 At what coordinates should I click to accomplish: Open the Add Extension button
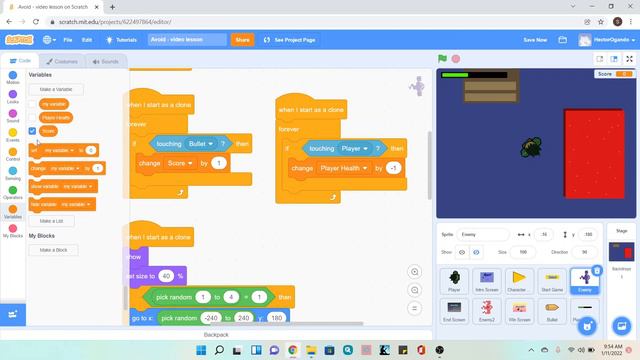click(x=13, y=314)
